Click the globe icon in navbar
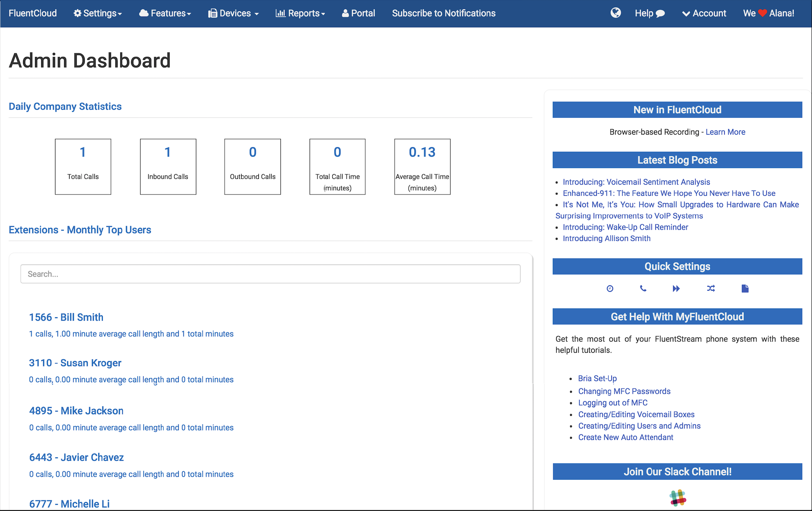The width and height of the screenshot is (812, 511). (x=616, y=13)
